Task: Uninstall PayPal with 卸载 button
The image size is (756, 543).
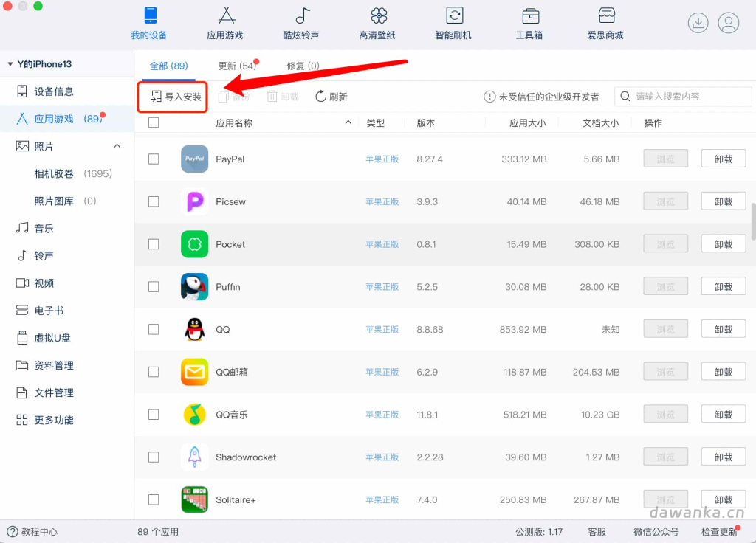Action: click(724, 159)
